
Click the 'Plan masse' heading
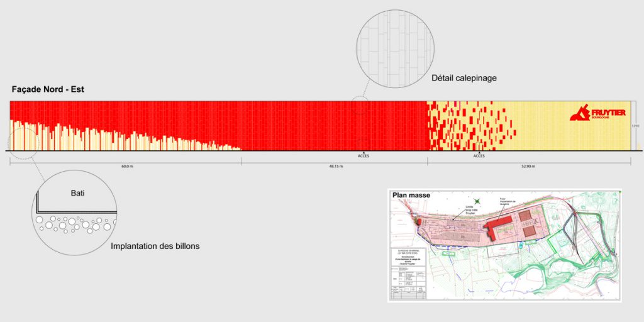coord(411,196)
